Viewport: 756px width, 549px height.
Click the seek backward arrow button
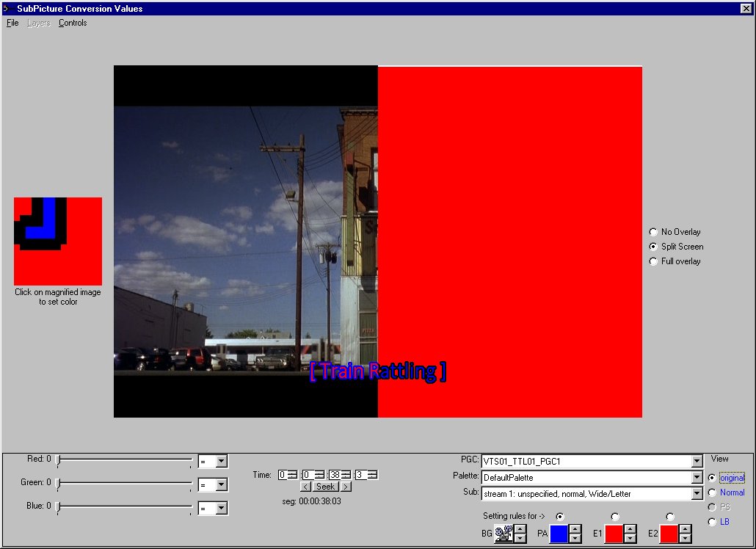(306, 487)
